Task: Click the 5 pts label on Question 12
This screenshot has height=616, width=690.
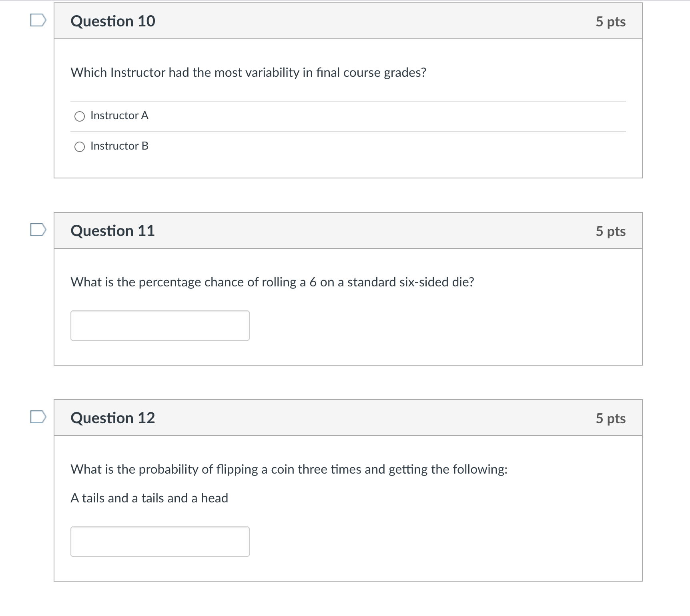Action: point(610,418)
